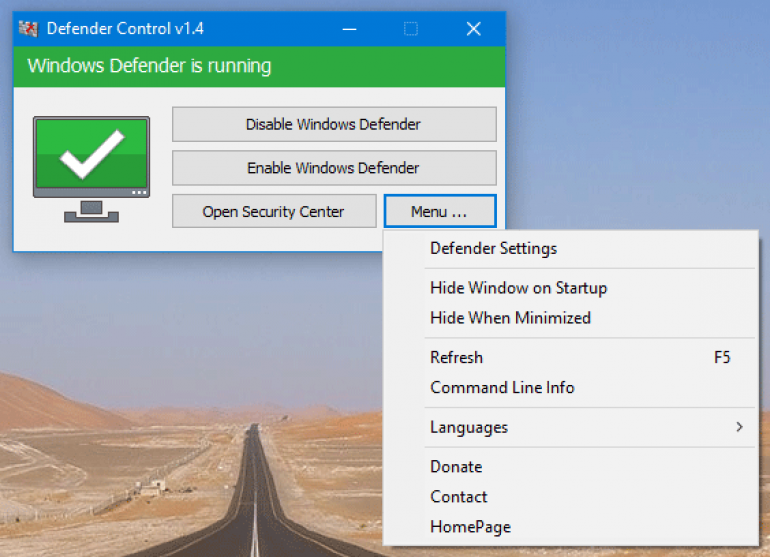The height and width of the screenshot is (557, 770).
Task: Open HomePage from the menu
Action: (571, 527)
